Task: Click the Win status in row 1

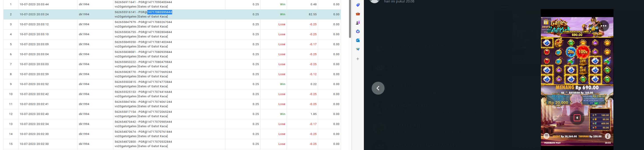Action: point(283,4)
